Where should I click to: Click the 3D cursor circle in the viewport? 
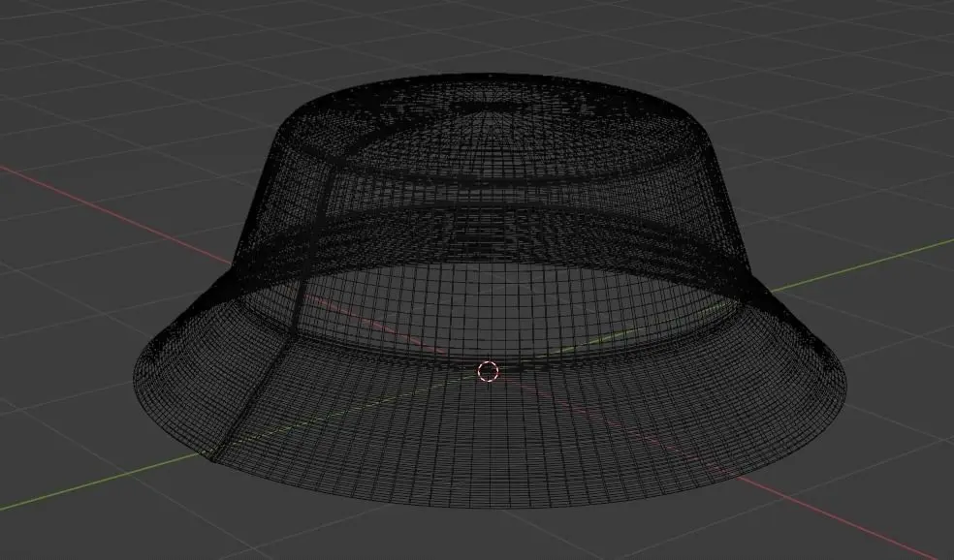click(x=488, y=371)
